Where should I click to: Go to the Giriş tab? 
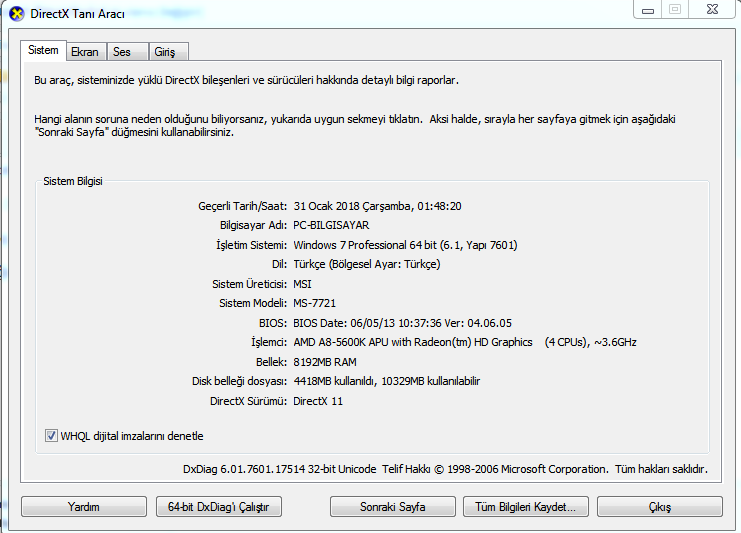point(164,52)
